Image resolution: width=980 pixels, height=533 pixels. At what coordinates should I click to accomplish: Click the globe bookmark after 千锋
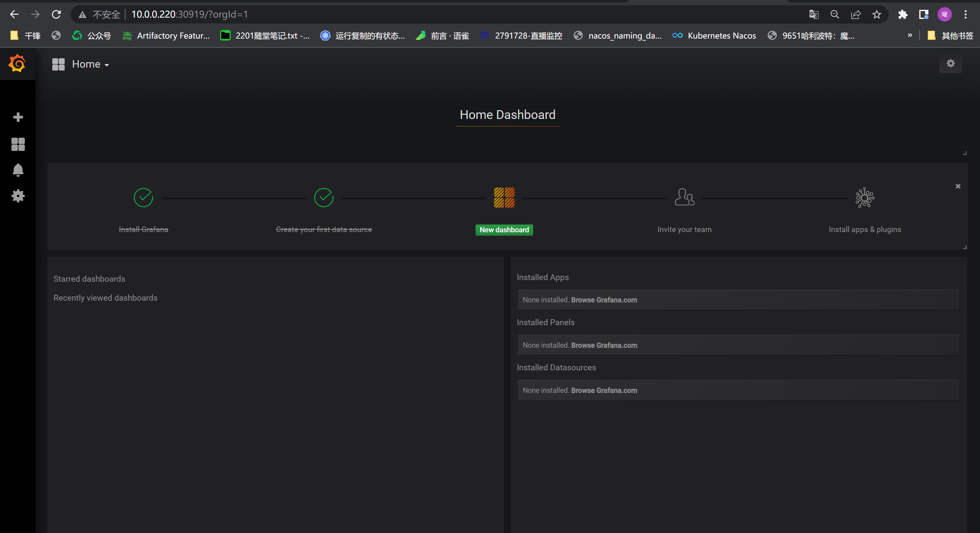[56, 36]
